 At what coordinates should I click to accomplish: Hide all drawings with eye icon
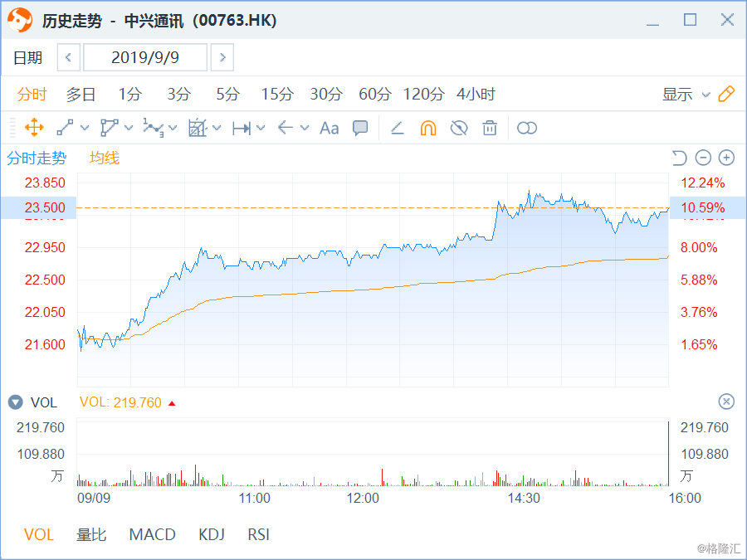(459, 128)
